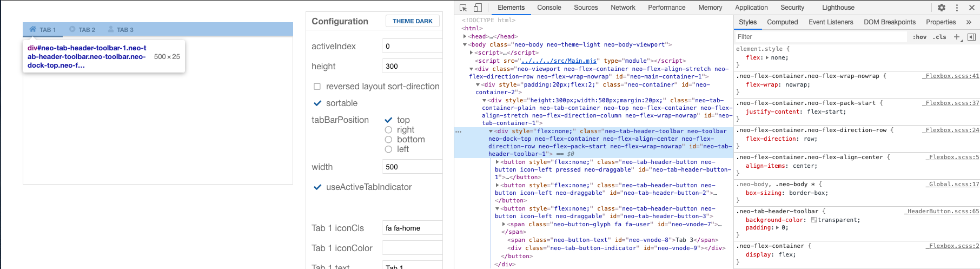Choose the left tabBarPosition radio
The width and height of the screenshot is (980, 269).
pyautogui.click(x=388, y=149)
